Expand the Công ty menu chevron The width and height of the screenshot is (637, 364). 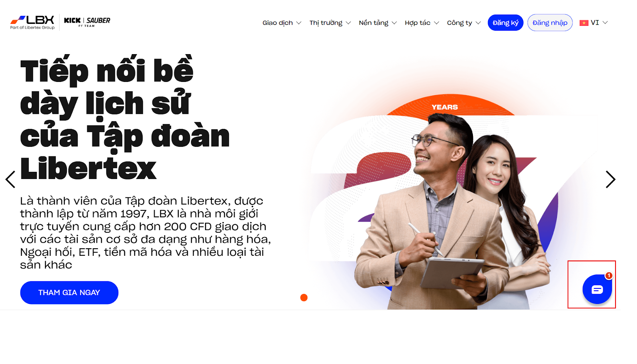[x=478, y=23]
